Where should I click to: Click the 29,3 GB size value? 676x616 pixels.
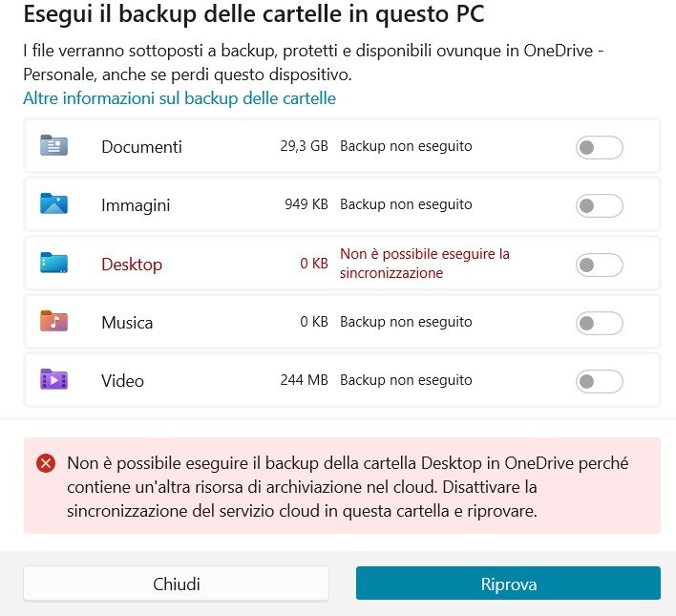click(x=304, y=146)
